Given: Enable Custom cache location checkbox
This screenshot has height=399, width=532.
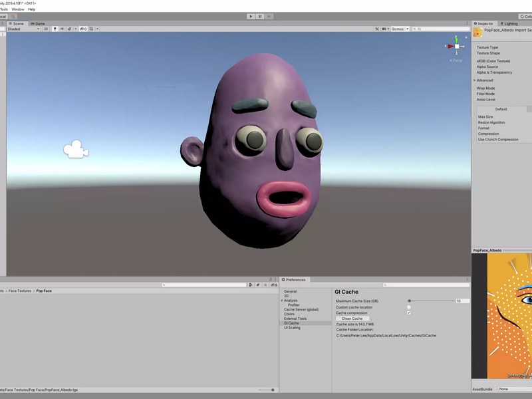Looking at the screenshot, I should coord(409,307).
